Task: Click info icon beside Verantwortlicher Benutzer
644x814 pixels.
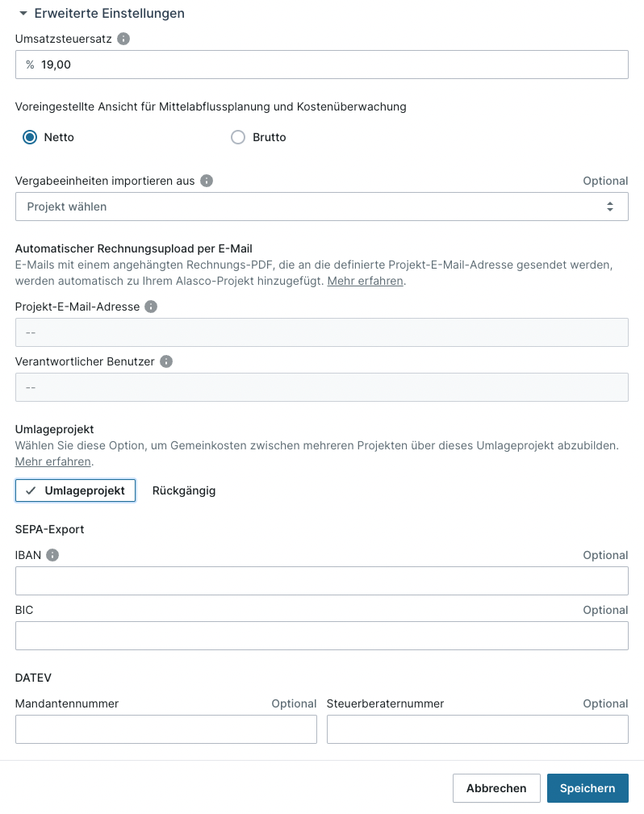Action: (166, 361)
